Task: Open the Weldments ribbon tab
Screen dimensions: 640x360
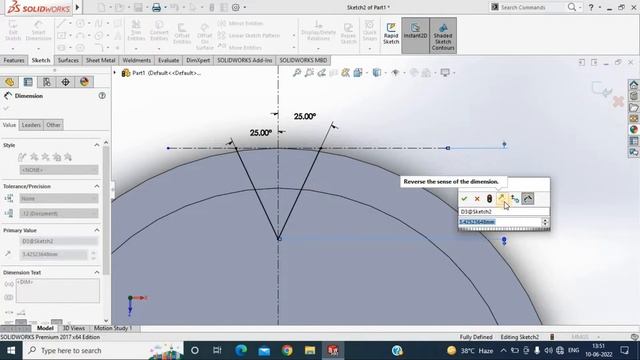Action: tap(137, 60)
